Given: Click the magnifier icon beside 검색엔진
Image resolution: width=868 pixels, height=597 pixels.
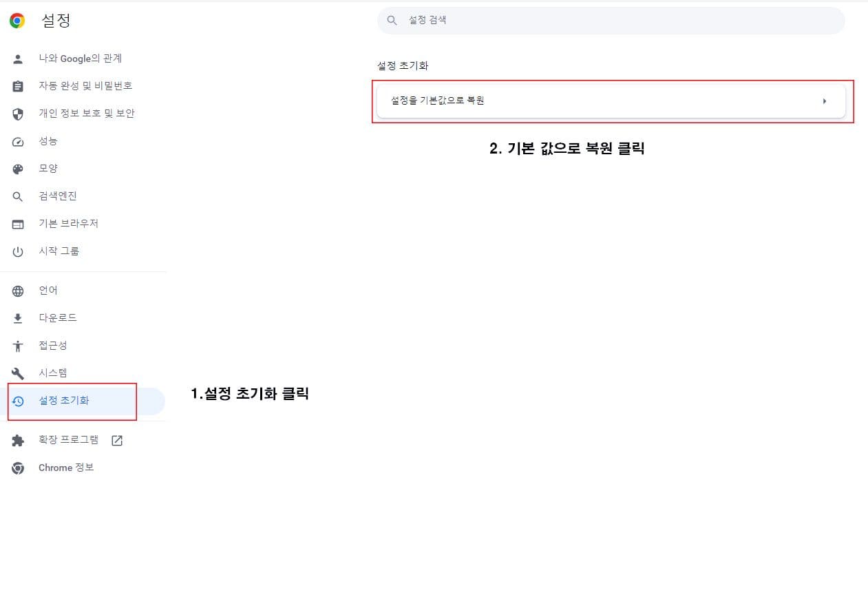Looking at the screenshot, I should tap(17, 196).
